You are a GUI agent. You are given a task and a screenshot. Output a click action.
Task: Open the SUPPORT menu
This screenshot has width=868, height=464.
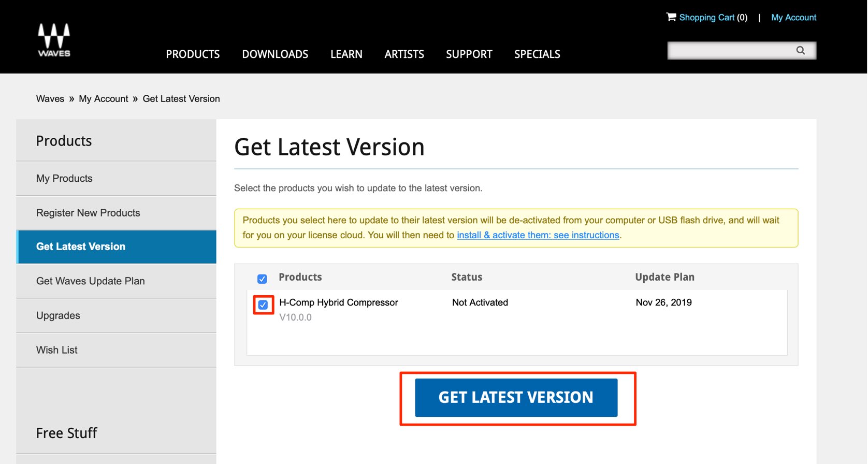pyautogui.click(x=469, y=54)
